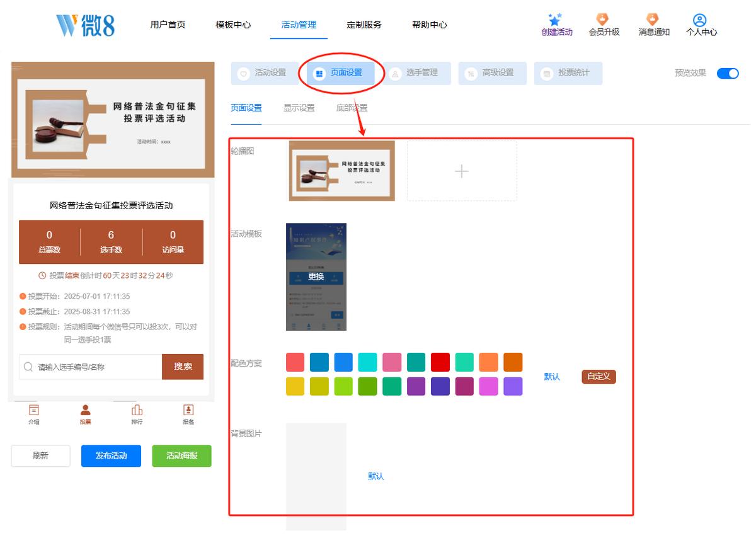Click the 会员升级 badge icon
The width and height of the screenshot is (756, 538).
point(603,20)
